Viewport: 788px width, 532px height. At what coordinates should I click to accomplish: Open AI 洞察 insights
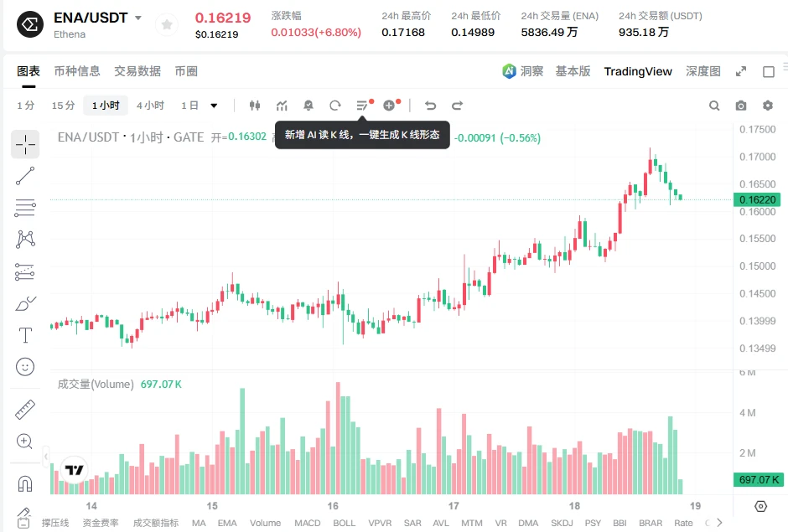[522, 71]
